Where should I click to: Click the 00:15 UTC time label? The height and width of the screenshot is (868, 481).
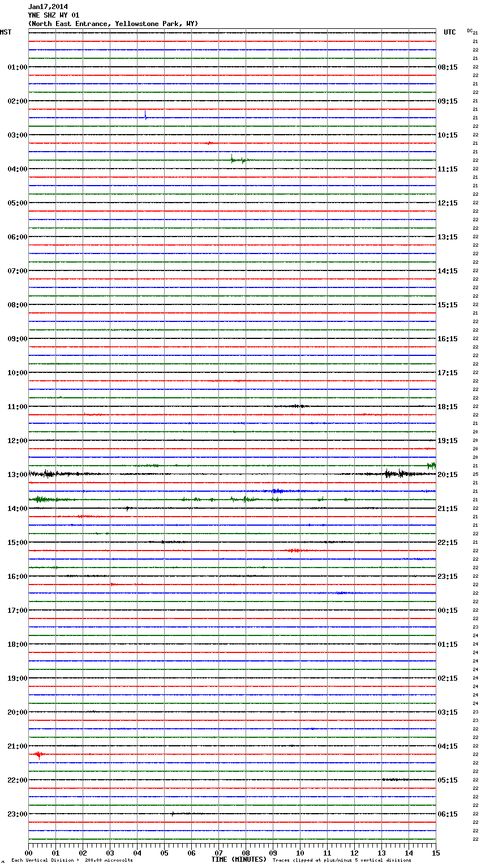point(448,611)
